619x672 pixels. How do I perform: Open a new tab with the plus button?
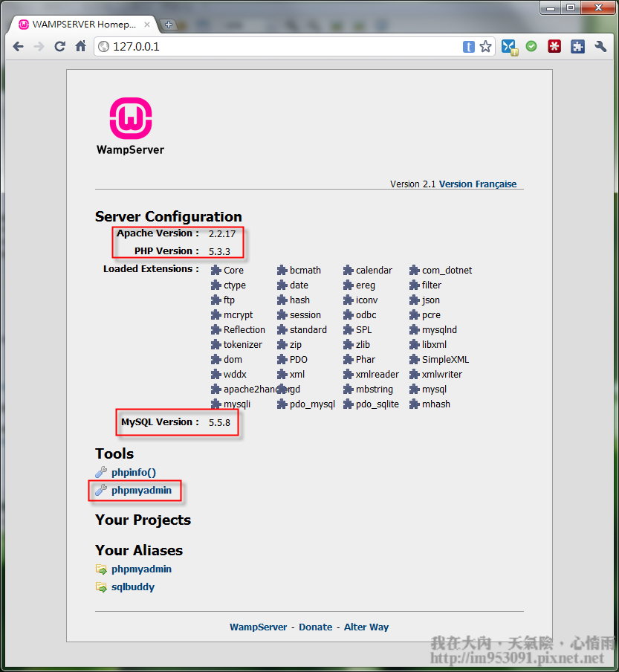click(168, 25)
